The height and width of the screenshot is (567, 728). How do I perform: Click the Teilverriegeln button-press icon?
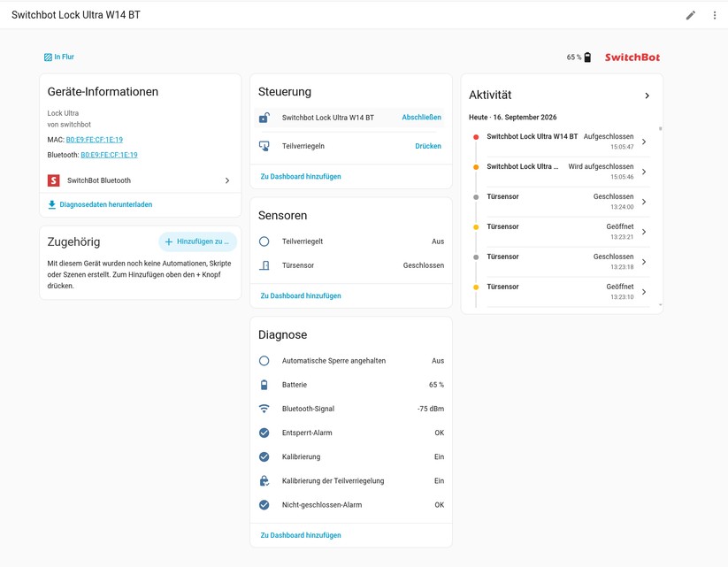coord(264,146)
